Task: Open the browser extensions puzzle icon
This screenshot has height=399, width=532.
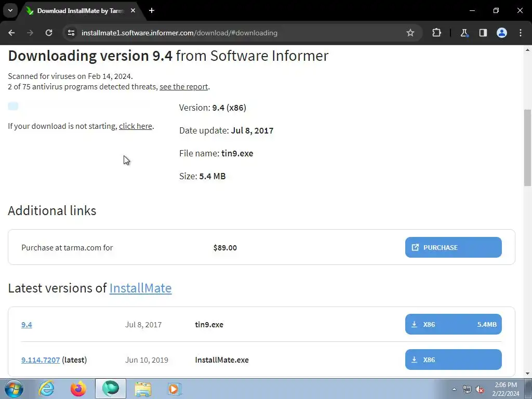Action: tap(436, 33)
